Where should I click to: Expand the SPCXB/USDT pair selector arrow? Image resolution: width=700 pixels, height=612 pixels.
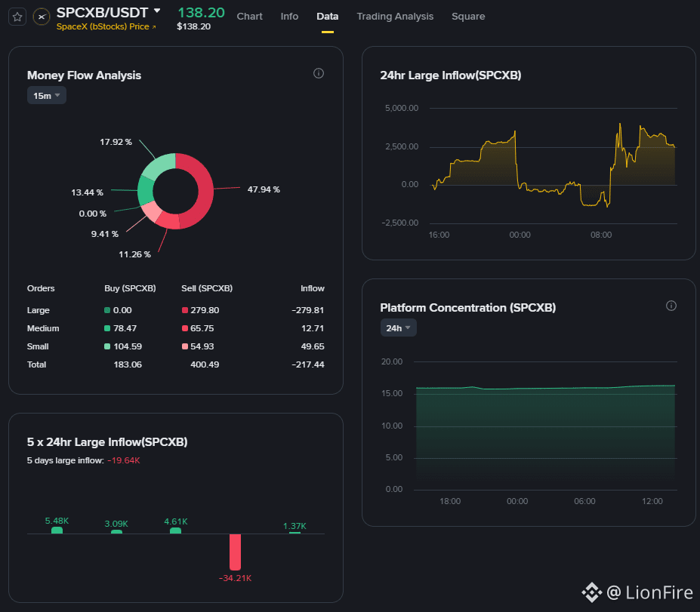pos(157,11)
